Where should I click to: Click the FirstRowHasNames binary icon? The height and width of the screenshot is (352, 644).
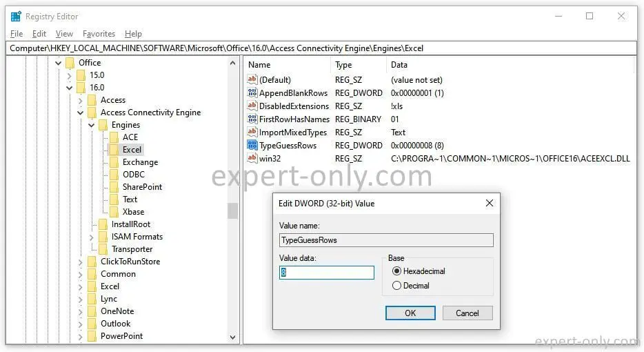252,119
